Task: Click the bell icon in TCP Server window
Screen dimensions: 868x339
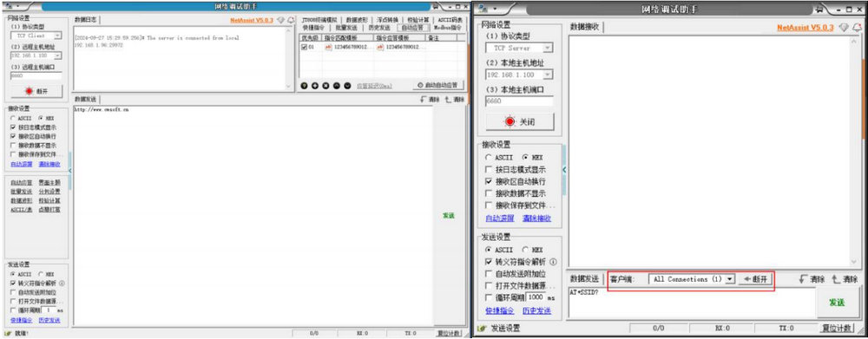Action: pyautogui.click(x=857, y=27)
